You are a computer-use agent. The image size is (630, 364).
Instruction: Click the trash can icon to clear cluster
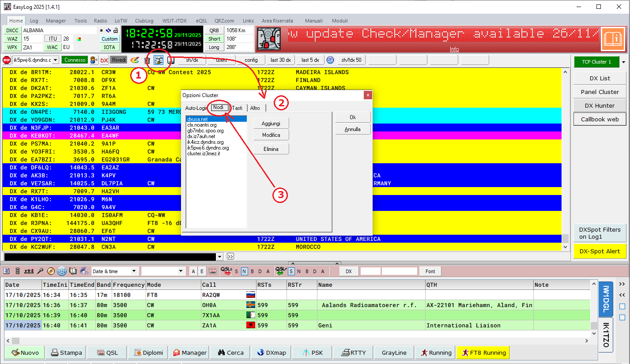point(147,60)
